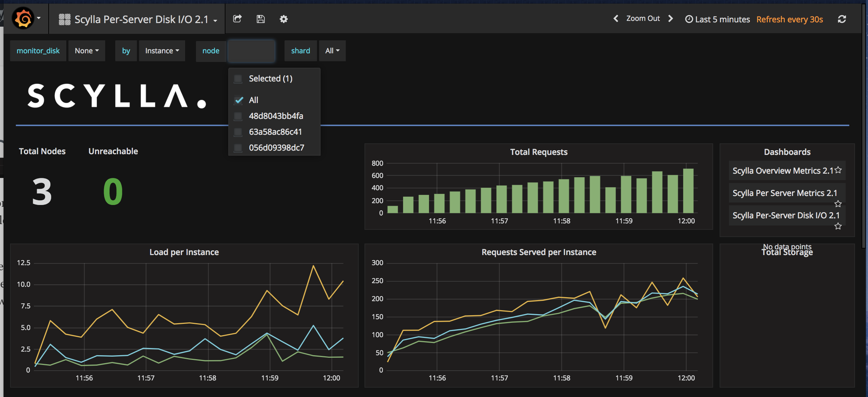Star the Scylla Per Server Metrics 2.1 dashboard
868x397 pixels.
[x=838, y=204]
